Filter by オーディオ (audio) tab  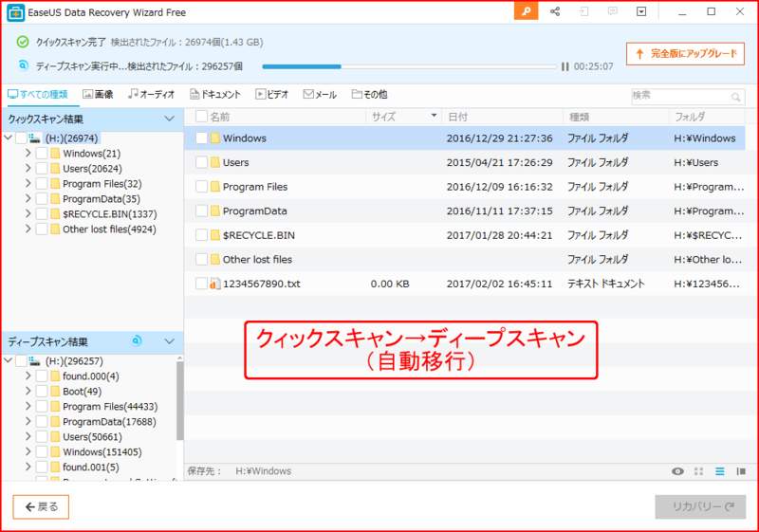151,94
